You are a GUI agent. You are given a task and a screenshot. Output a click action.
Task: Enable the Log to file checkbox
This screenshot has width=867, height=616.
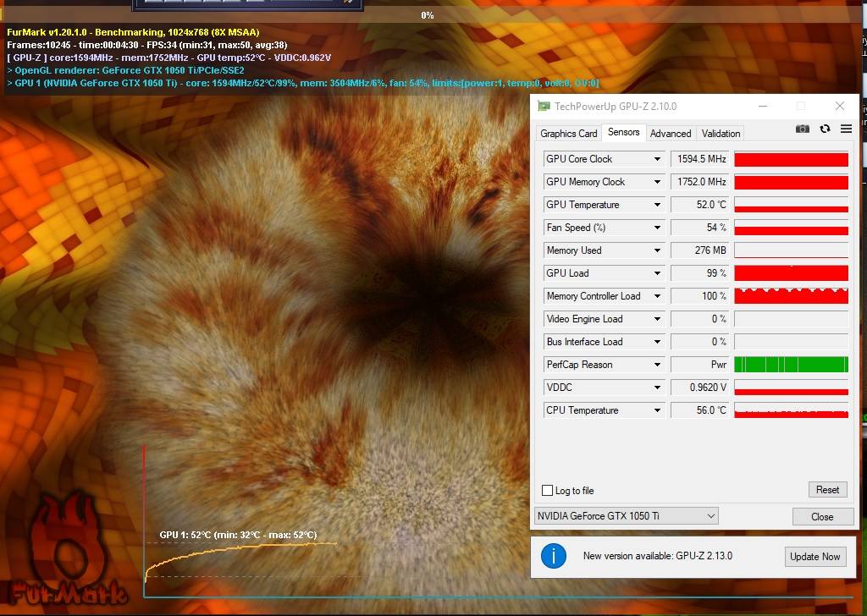point(547,491)
